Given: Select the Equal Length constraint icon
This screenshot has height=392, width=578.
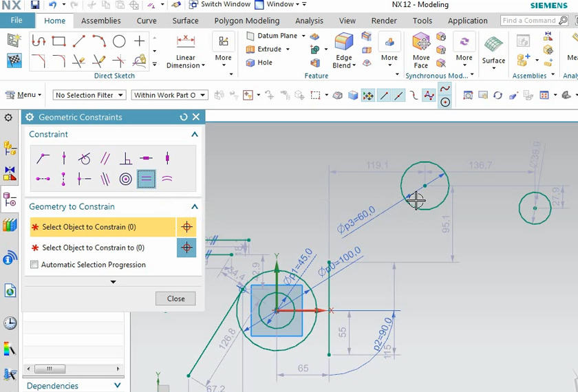Looking at the screenshot, I should tap(146, 179).
